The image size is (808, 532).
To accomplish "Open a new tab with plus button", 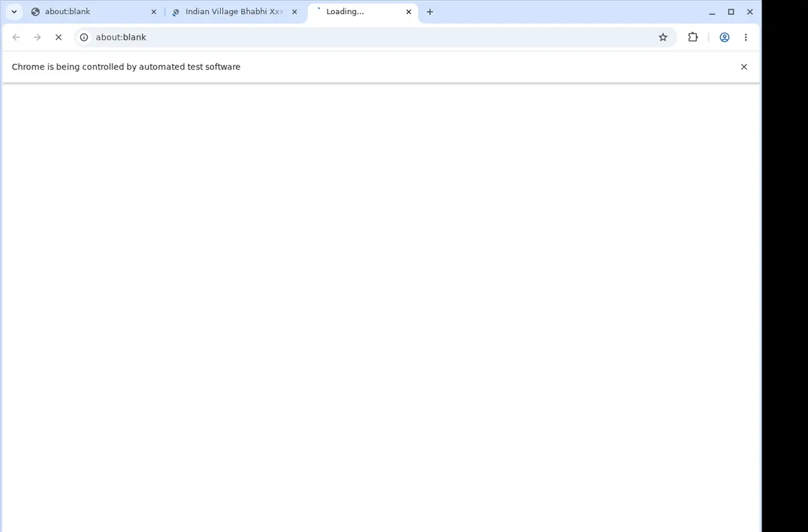I will click(x=430, y=11).
